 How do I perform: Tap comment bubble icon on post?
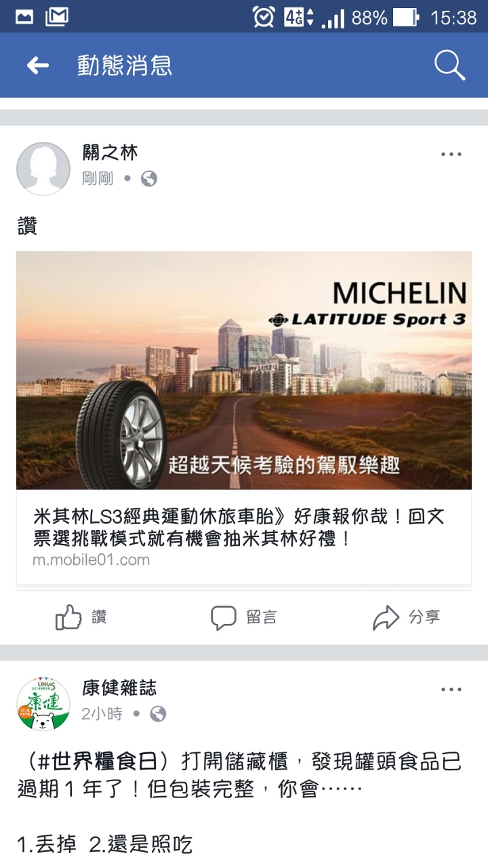(x=223, y=618)
